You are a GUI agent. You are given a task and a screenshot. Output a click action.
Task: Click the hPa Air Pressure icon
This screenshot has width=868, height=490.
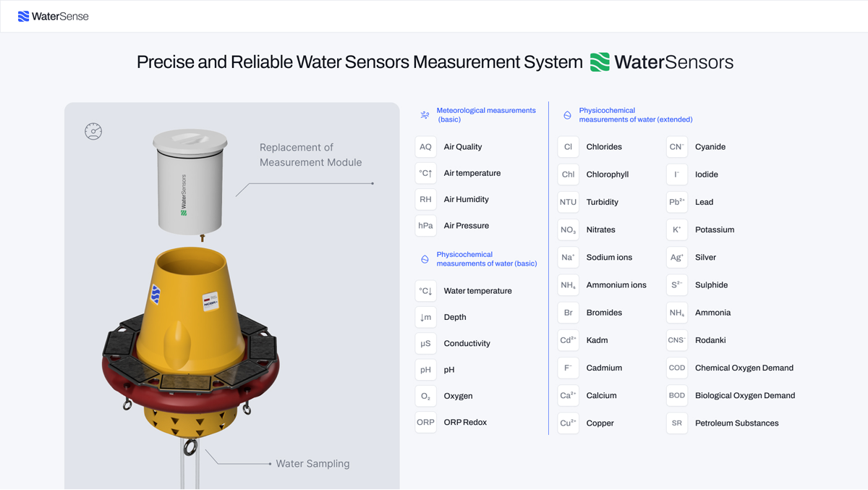click(x=425, y=226)
